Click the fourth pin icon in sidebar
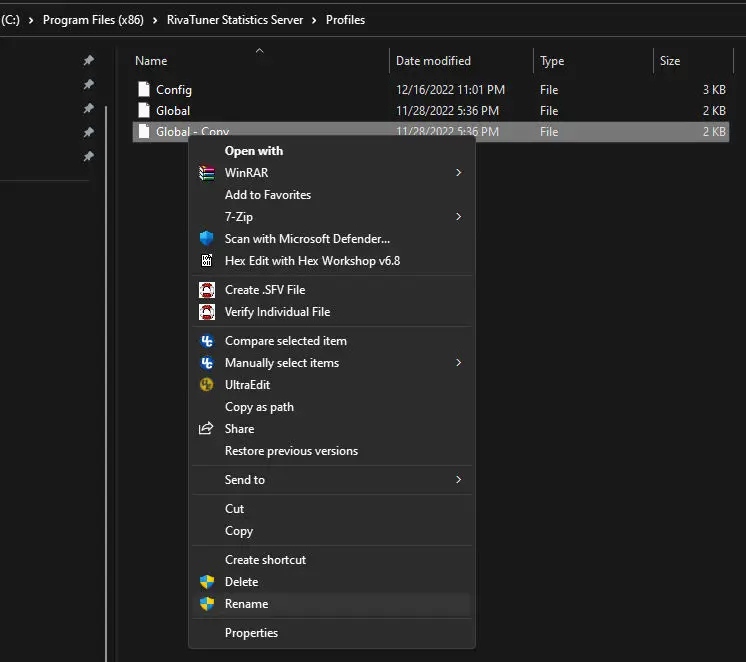The width and height of the screenshot is (746, 662). click(x=88, y=132)
